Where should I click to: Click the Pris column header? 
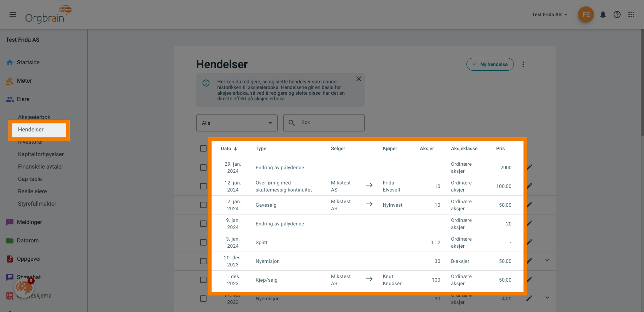(x=500, y=149)
